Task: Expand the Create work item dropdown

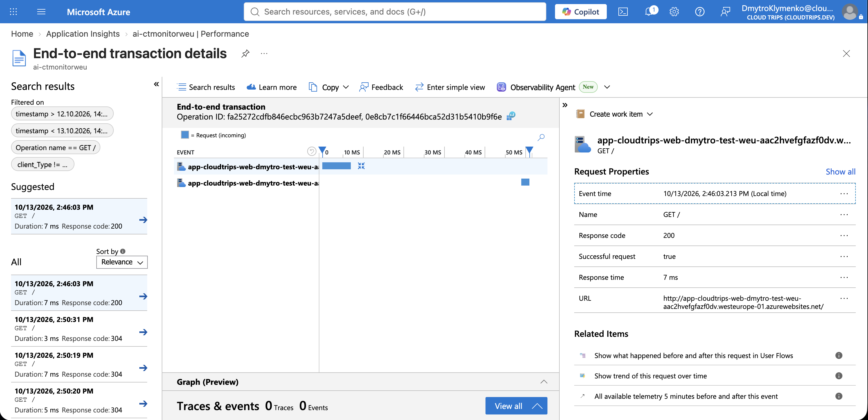Action: (614, 114)
